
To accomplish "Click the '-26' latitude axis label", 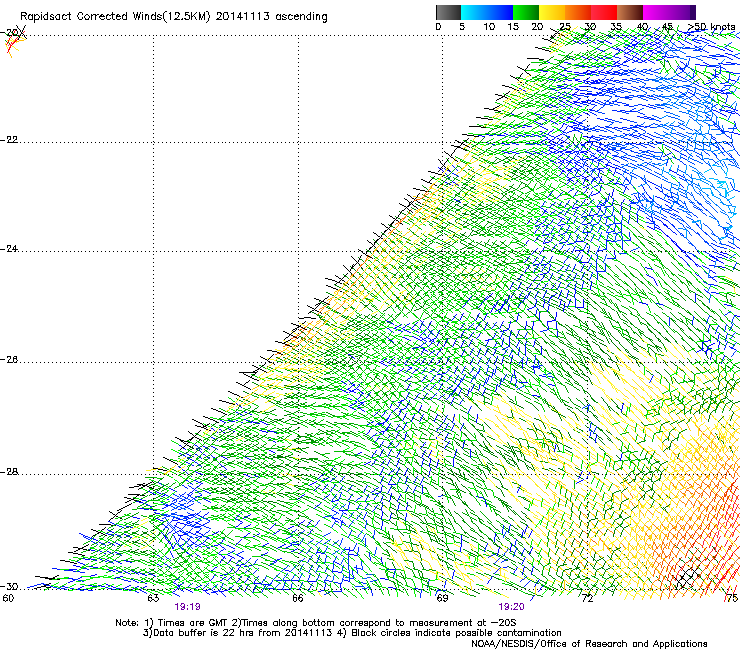I will (x=9, y=360).
